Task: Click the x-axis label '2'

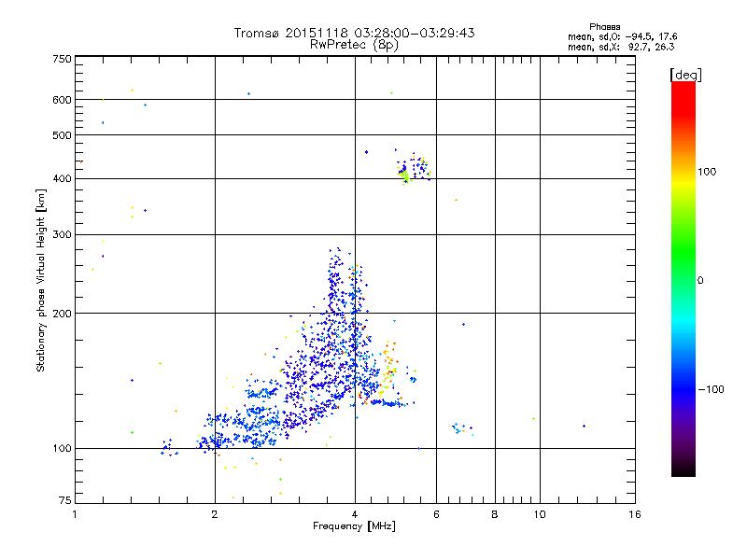Action: coord(215,514)
